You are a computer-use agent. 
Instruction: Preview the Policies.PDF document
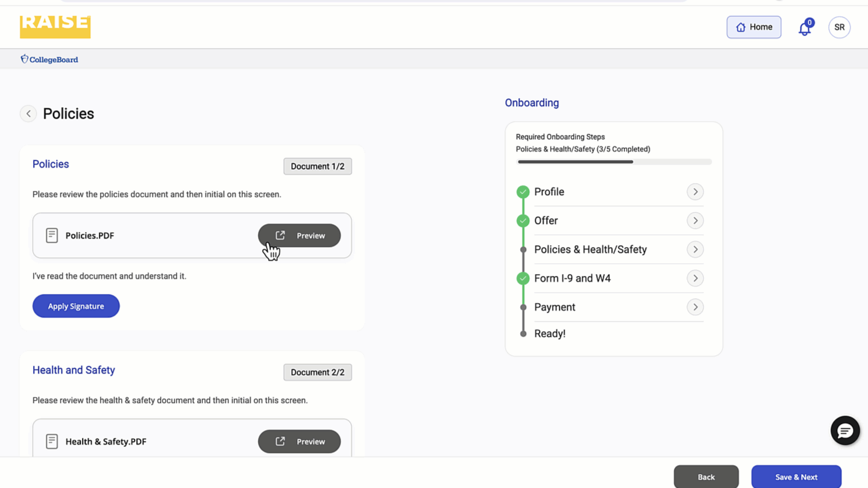pyautogui.click(x=299, y=236)
